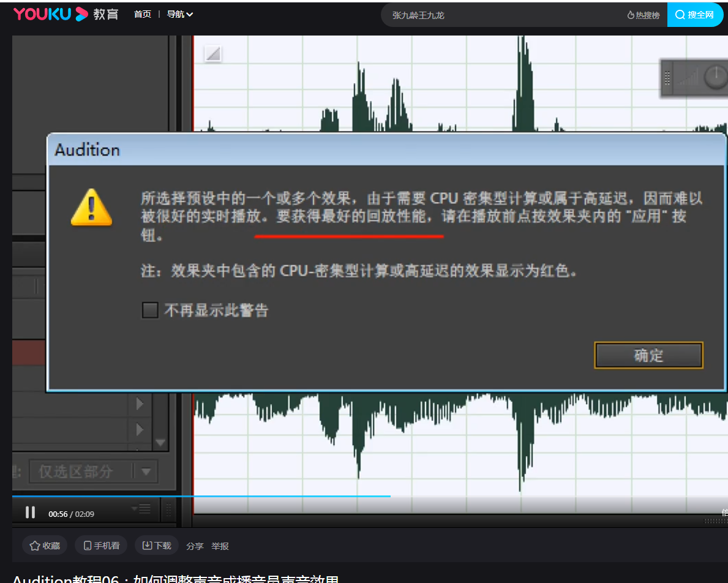728x583 pixels.
Task: Click the lower expand arrow in left panel
Action: [x=139, y=430]
